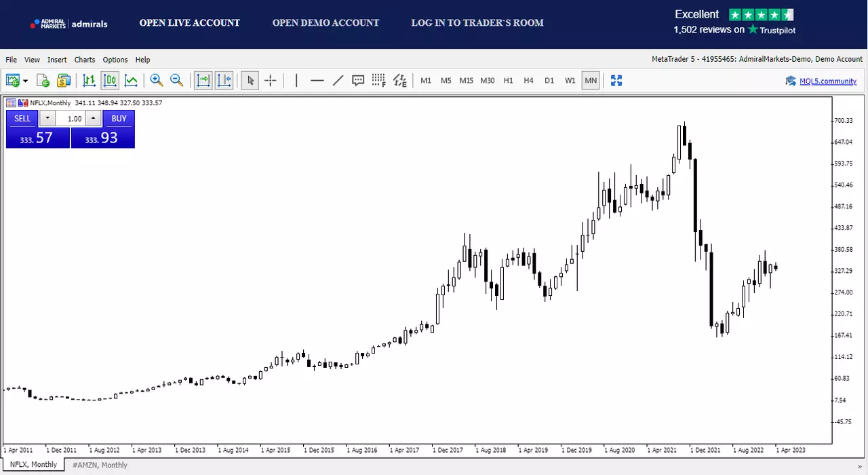Click the NFLX,Monthly chart title text
This screenshot has width=868, height=475.
click(x=51, y=103)
